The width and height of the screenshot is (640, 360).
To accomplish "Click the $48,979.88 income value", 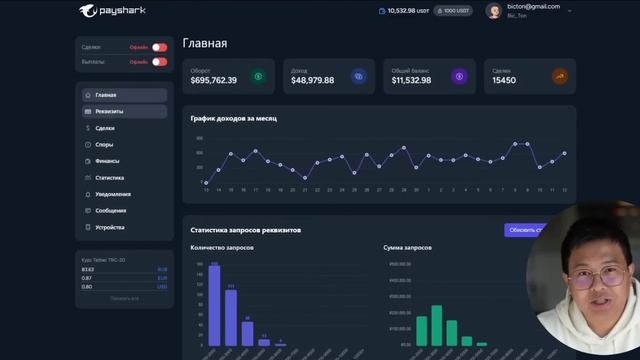I will point(313,80).
